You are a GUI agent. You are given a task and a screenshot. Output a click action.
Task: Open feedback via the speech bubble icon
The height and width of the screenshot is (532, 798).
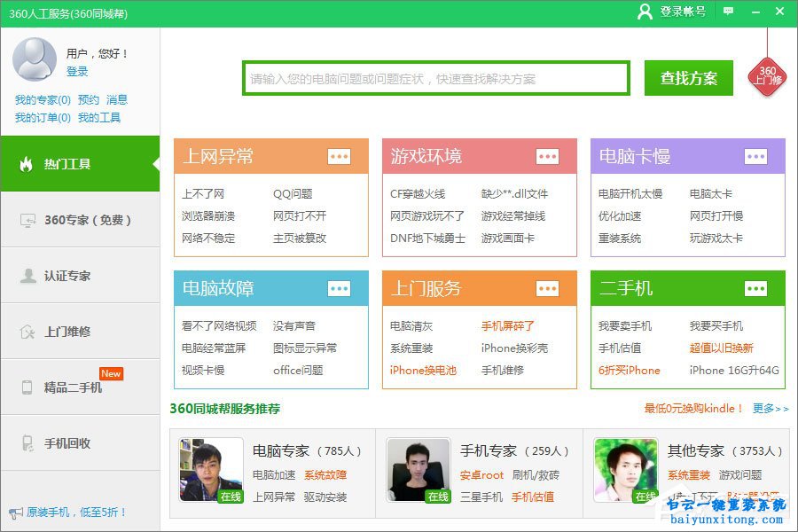click(727, 12)
